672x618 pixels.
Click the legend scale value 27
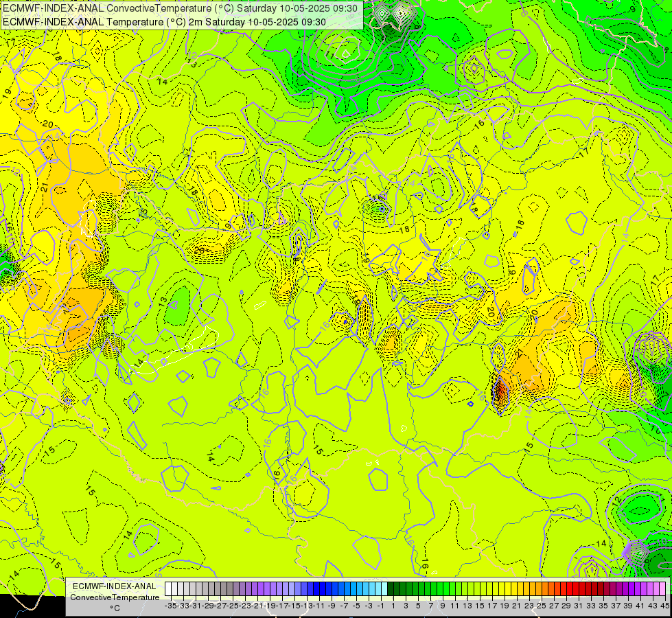pyautogui.click(x=554, y=606)
